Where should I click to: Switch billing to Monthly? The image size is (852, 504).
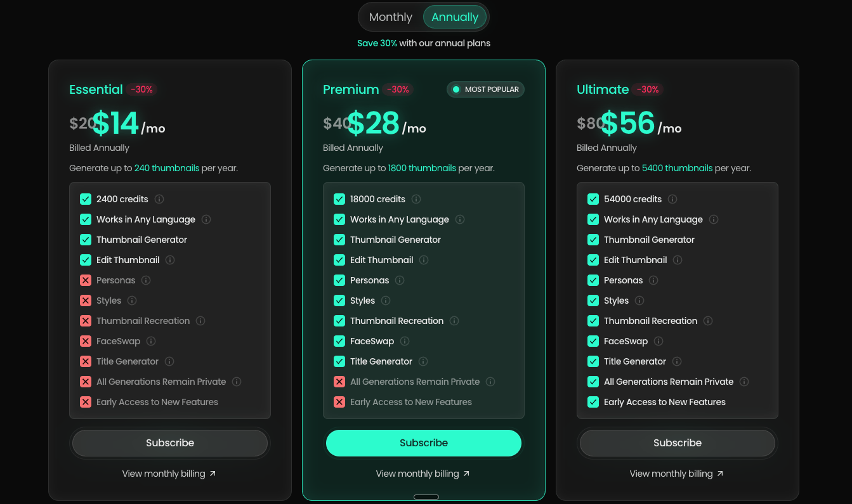390,17
